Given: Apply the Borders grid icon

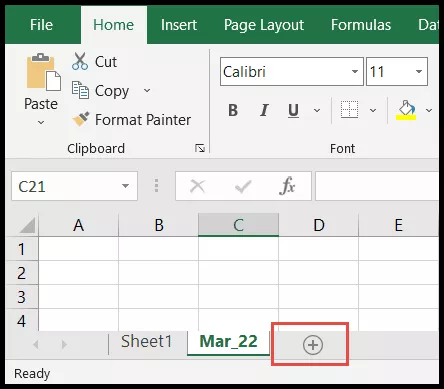Looking at the screenshot, I should (x=349, y=109).
